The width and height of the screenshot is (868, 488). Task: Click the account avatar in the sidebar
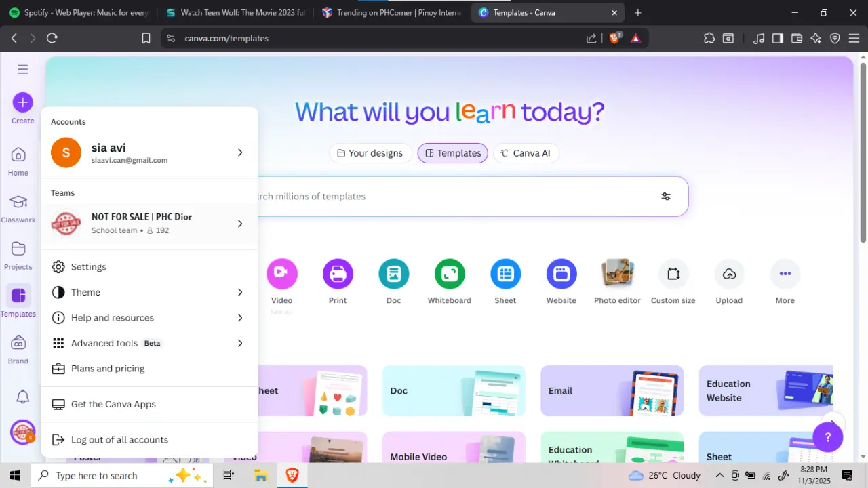[23, 432]
